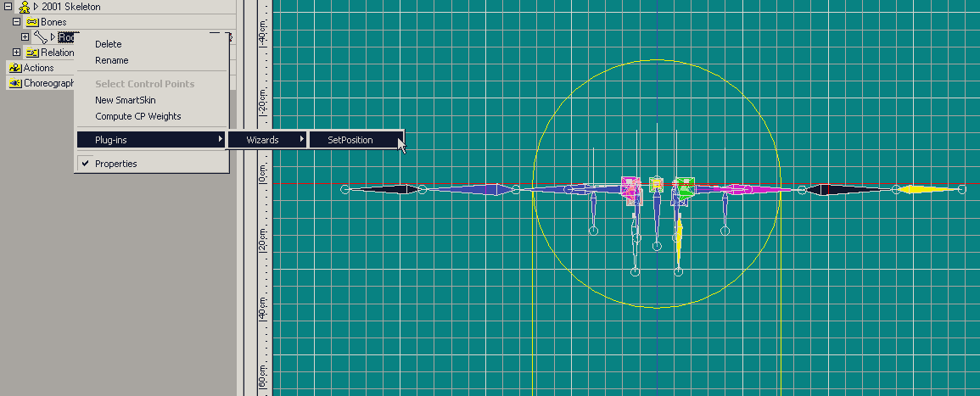Choose Rename from the context menu
Viewport: 980px width, 396px height.
click(x=111, y=60)
